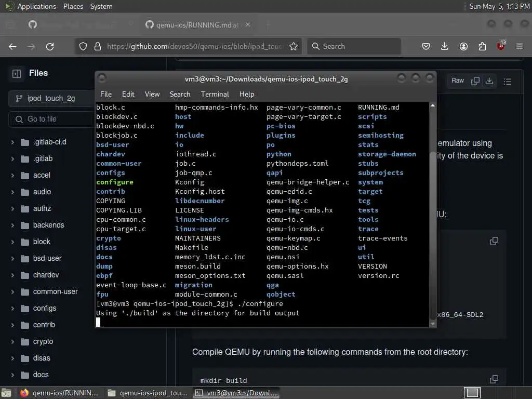Open the common-user folder in file tree

pyautogui.click(x=55, y=292)
